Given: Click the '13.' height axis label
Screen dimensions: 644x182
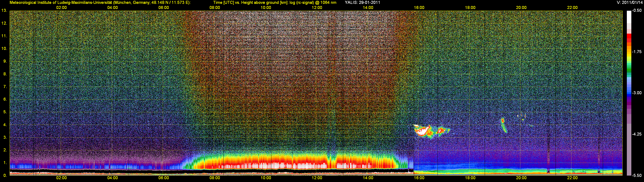Looking at the screenshot, I should pyautogui.click(x=4, y=11).
